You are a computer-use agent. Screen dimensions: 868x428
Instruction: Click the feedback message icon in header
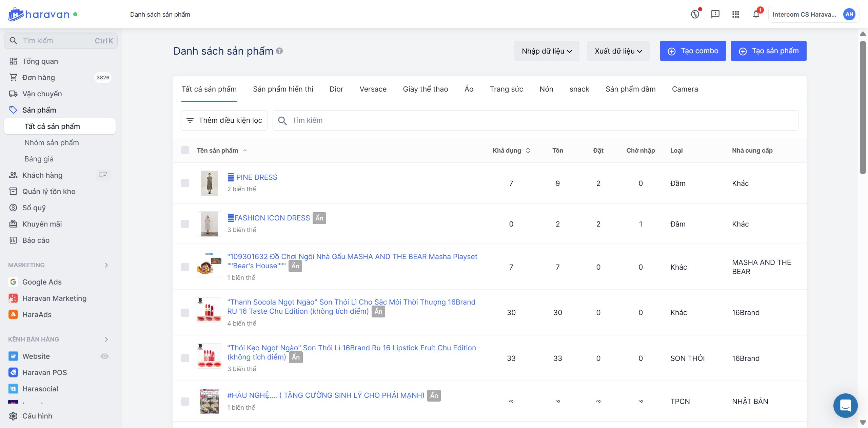(x=715, y=14)
